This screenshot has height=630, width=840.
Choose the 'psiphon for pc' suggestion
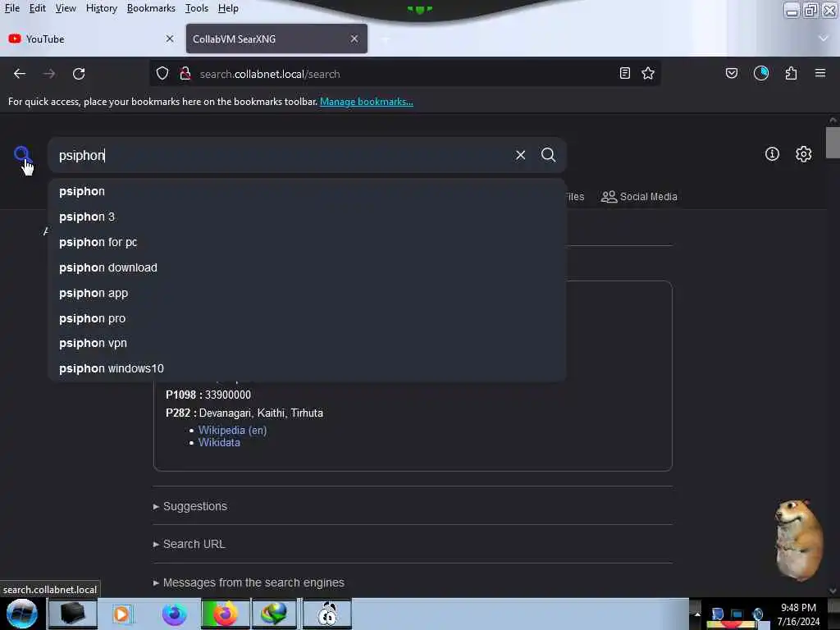[x=307, y=242]
